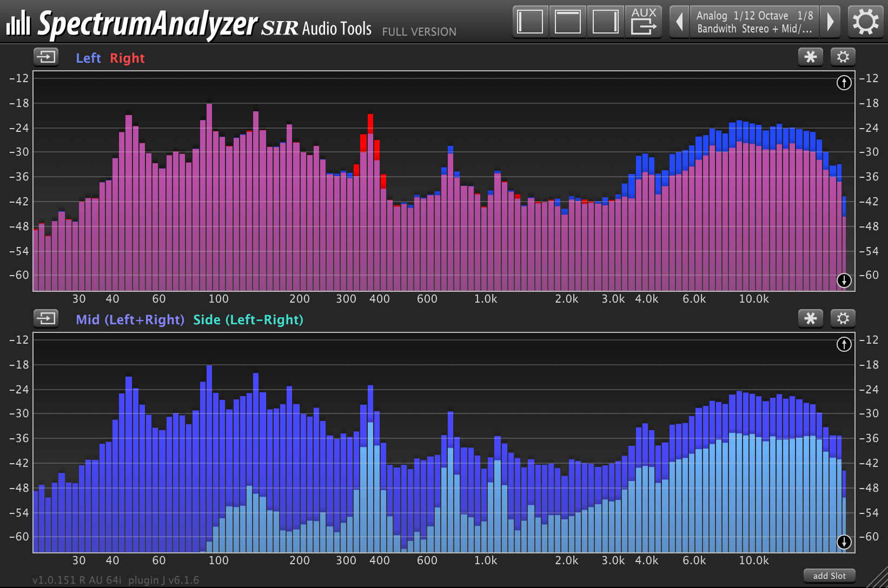This screenshot has width=888, height=588.
Task: Click the freeze asterisk icon on the top analyzer
Action: pos(810,57)
